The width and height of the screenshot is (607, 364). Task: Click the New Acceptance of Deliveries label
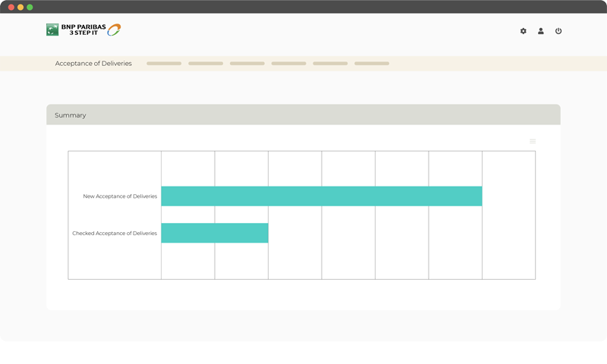(x=120, y=196)
